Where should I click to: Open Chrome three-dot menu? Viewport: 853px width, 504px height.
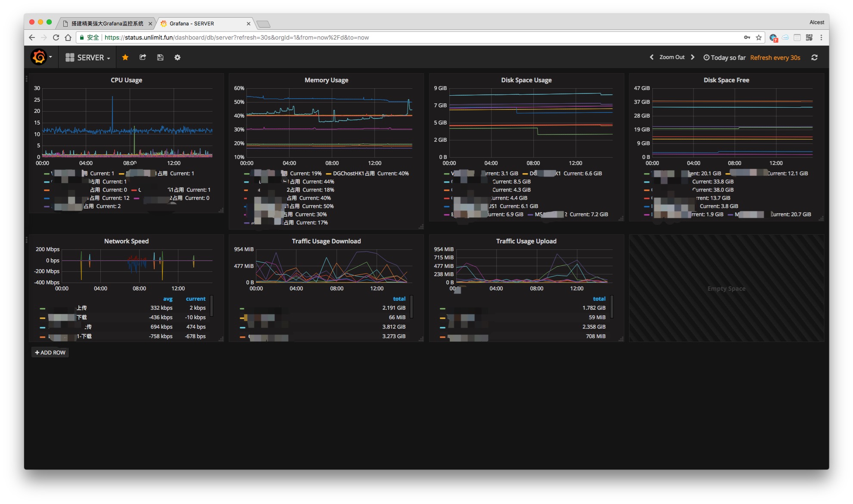click(822, 37)
